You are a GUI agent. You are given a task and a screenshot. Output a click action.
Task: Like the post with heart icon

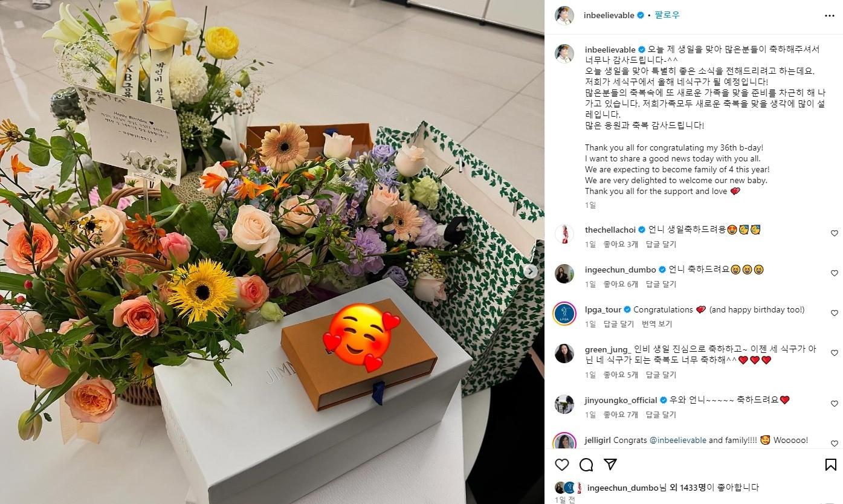(562, 464)
